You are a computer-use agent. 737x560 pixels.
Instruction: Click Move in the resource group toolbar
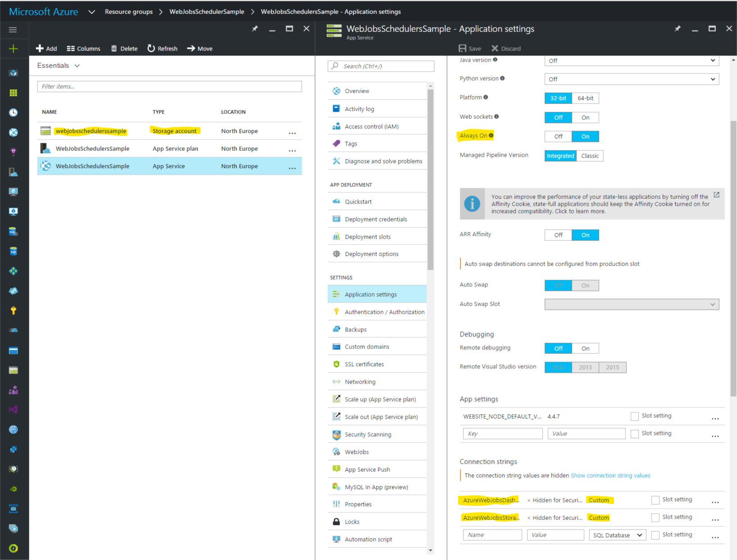[x=200, y=49]
